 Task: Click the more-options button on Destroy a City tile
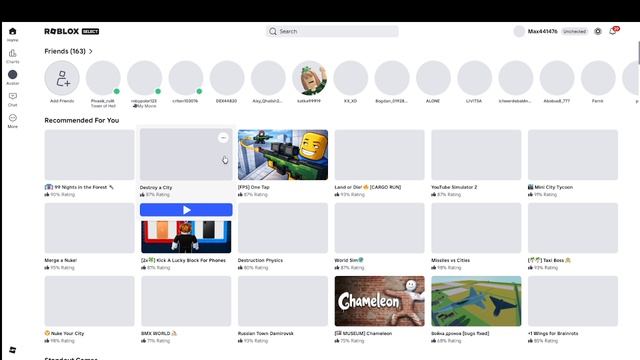[x=223, y=138]
